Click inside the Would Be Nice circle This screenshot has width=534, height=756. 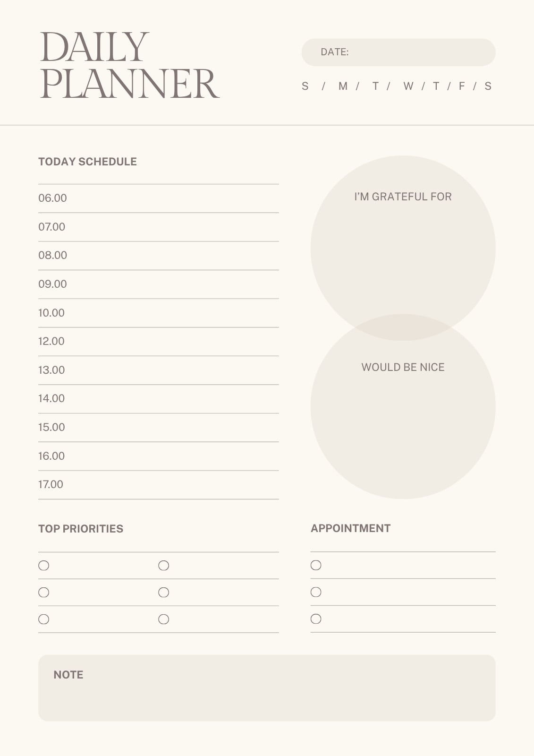click(x=403, y=406)
